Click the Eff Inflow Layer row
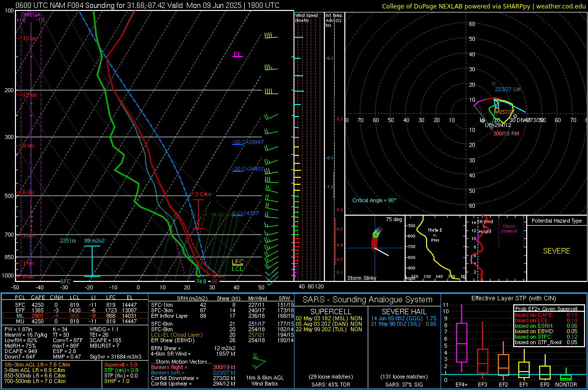Viewport: 588px width, 390px height. pyautogui.click(x=222, y=316)
